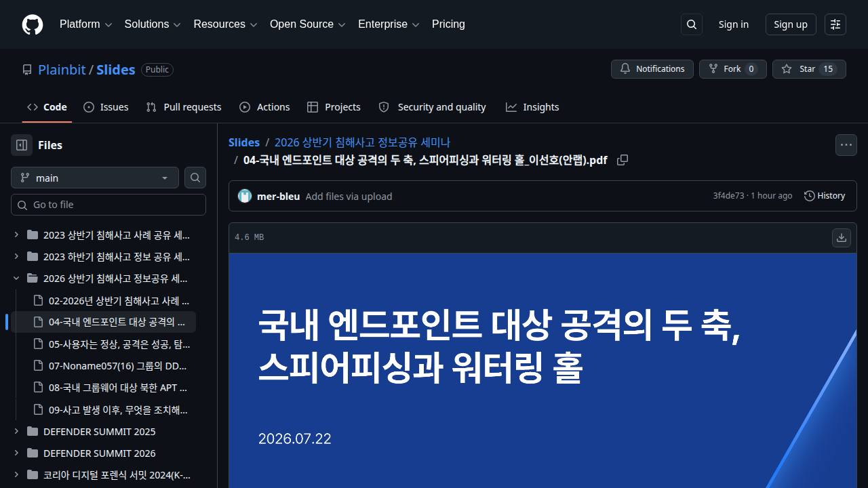Expand the 2023 상반기 침해사고 folder chevron
This screenshot has width=868, height=488.
coord(16,235)
